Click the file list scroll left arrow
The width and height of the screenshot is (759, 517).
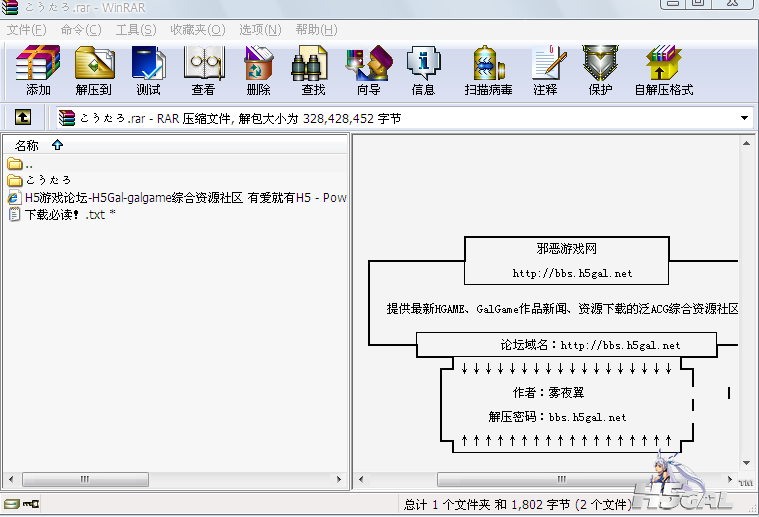coord(11,479)
